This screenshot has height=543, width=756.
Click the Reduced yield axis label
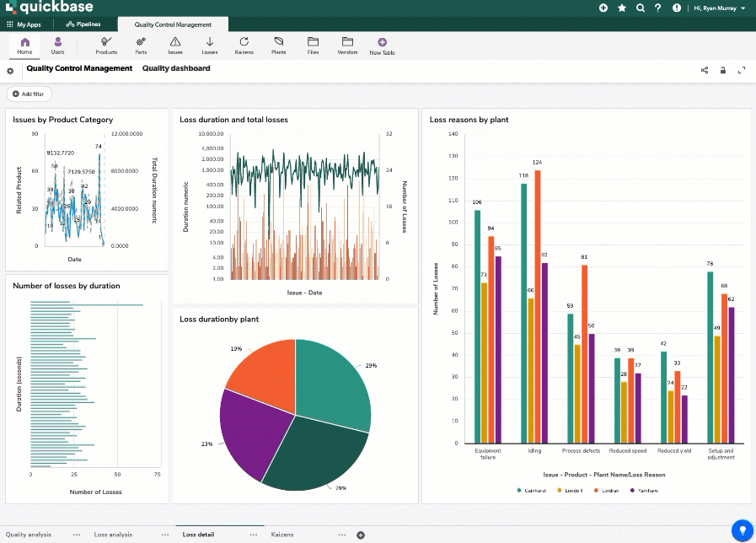tap(674, 451)
